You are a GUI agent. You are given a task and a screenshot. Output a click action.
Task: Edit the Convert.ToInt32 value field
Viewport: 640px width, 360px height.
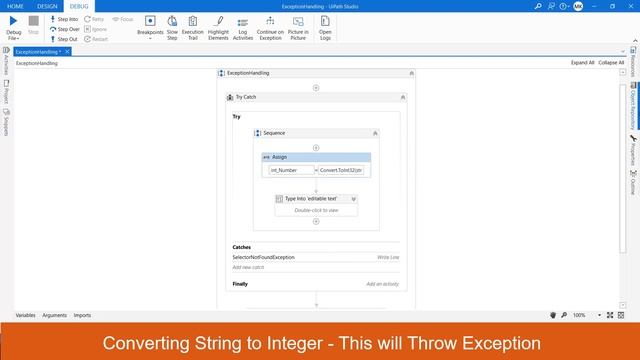pos(341,170)
